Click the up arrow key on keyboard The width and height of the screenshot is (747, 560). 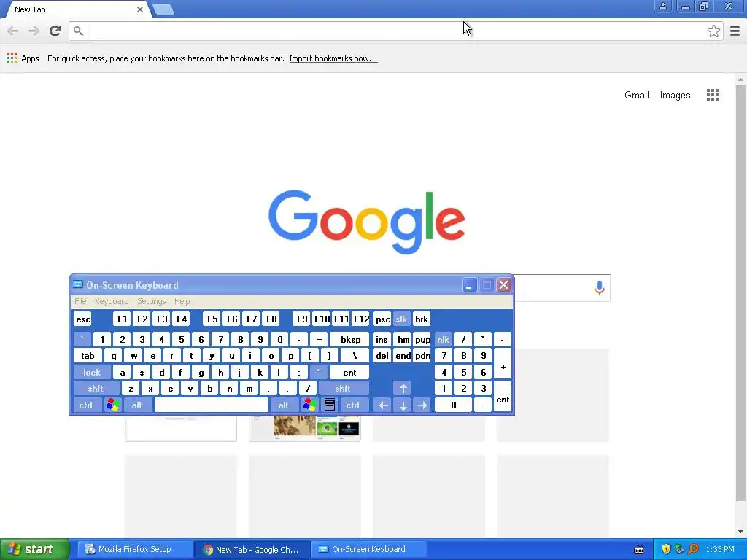click(x=403, y=389)
